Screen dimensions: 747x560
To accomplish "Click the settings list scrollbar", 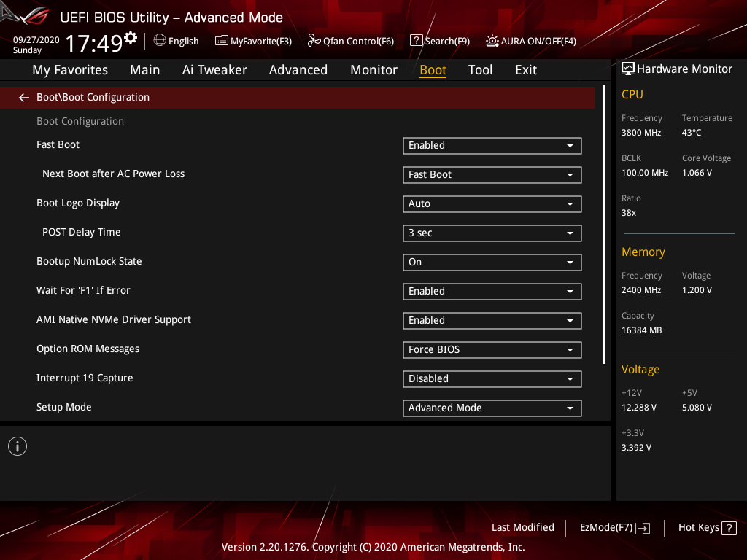I will (x=604, y=225).
